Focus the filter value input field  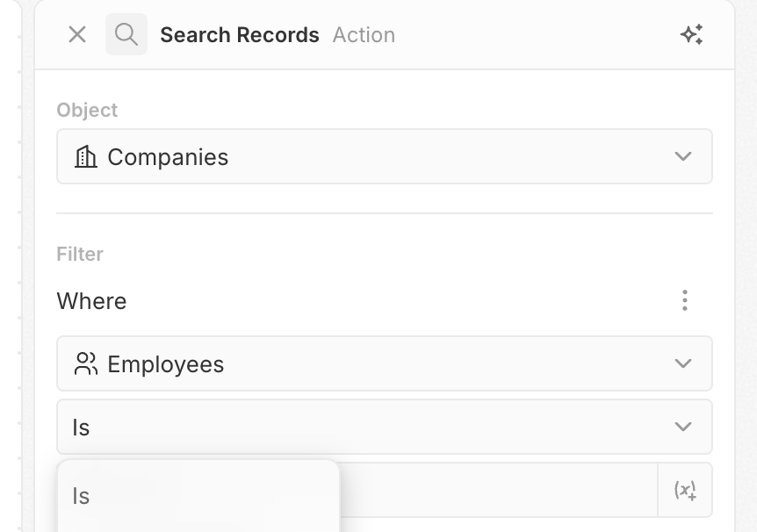point(496,491)
